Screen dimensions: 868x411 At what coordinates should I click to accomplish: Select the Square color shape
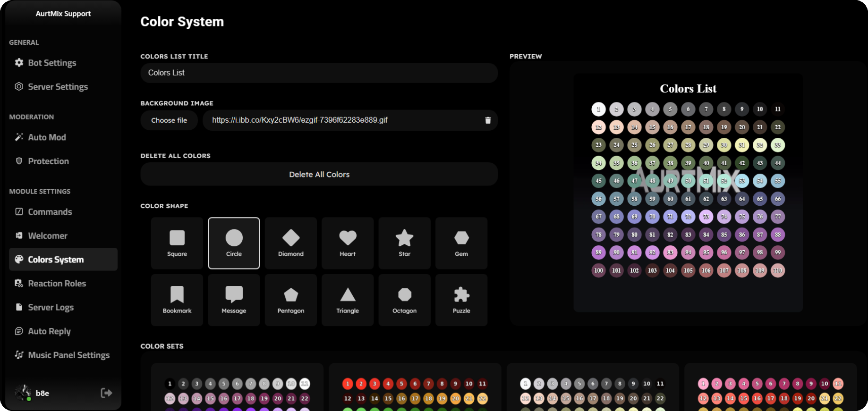(x=177, y=243)
